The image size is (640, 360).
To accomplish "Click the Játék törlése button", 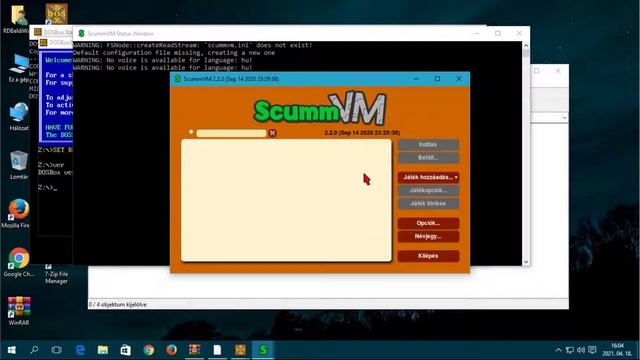I will pyautogui.click(x=428, y=203).
